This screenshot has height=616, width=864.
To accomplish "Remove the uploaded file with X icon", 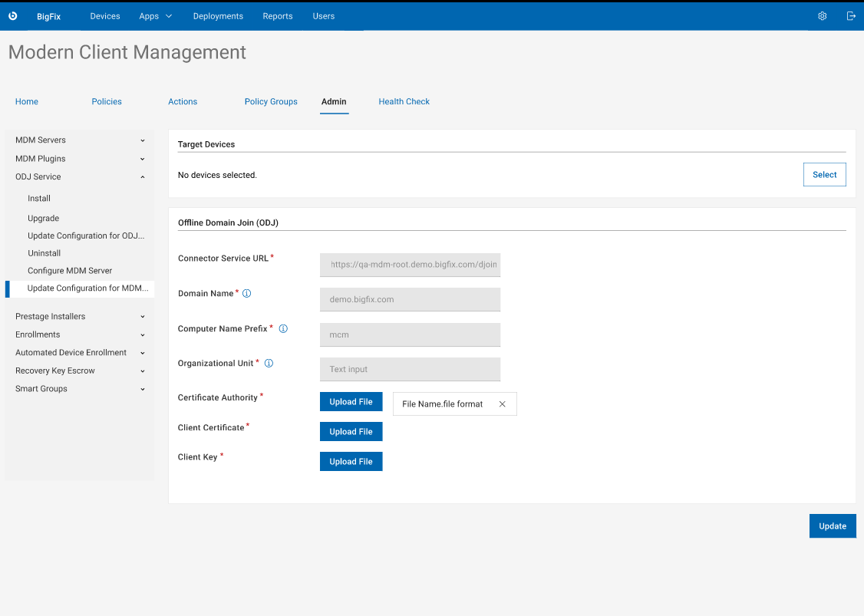I will pyautogui.click(x=503, y=404).
